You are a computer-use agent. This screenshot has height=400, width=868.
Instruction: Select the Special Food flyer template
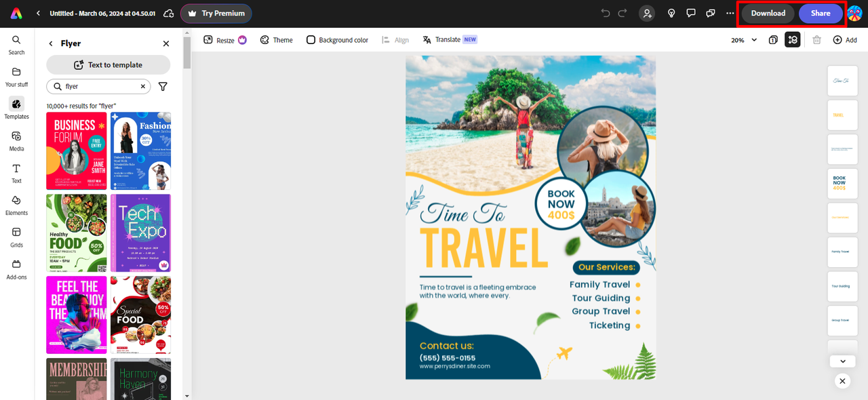coord(141,315)
